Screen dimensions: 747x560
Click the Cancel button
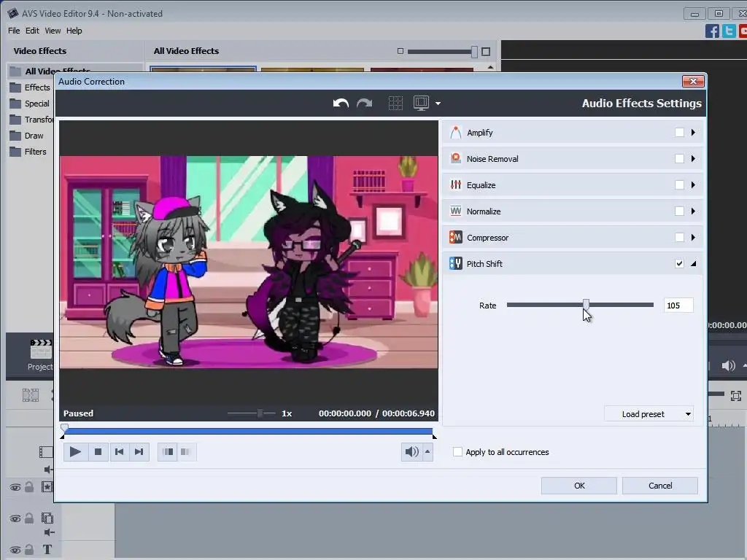tap(659, 486)
